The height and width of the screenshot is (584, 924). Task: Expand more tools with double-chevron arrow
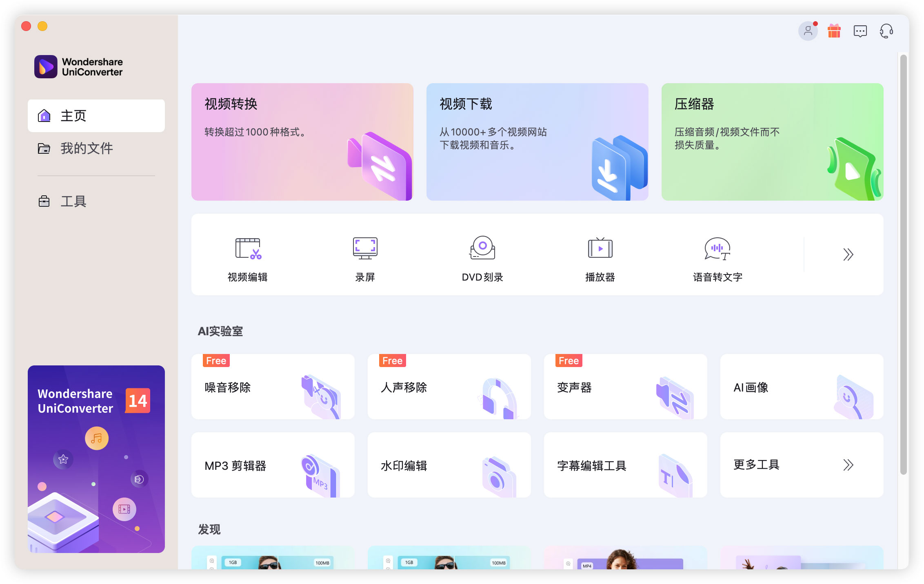(x=848, y=254)
